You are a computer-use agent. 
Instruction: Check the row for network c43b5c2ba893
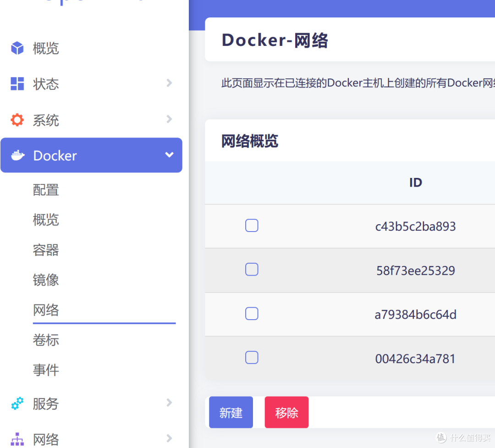[252, 226]
